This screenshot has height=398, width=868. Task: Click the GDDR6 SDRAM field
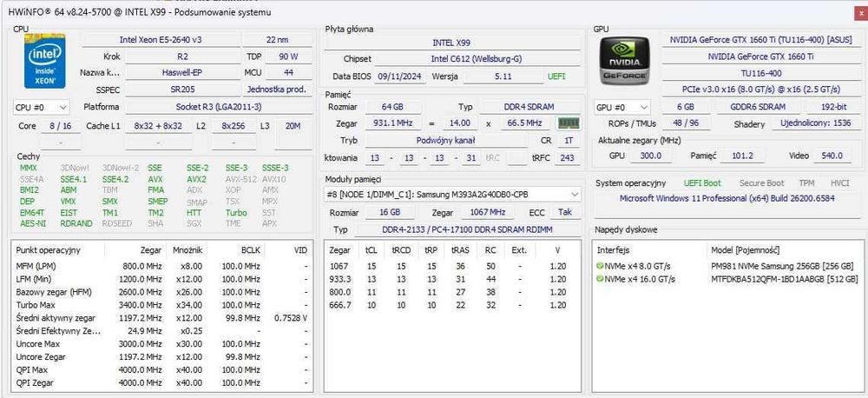click(x=758, y=107)
